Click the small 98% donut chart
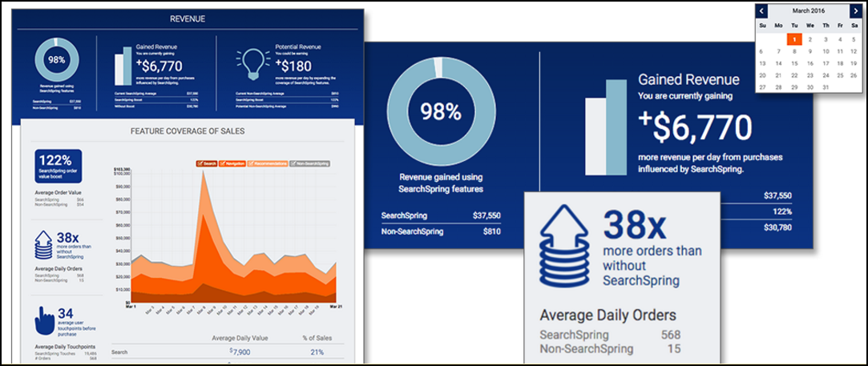Image resolution: width=868 pixels, height=366 pixels. point(56,59)
